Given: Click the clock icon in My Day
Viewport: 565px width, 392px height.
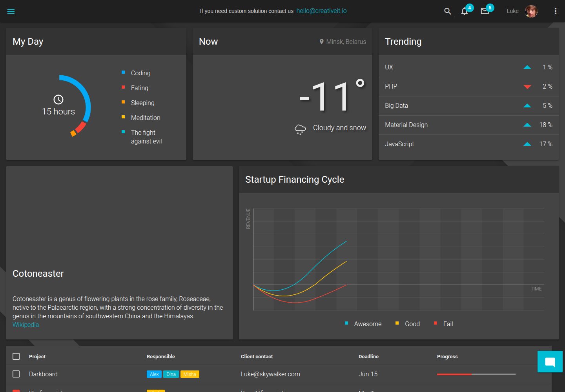Looking at the screenshot, I should 58,100.
